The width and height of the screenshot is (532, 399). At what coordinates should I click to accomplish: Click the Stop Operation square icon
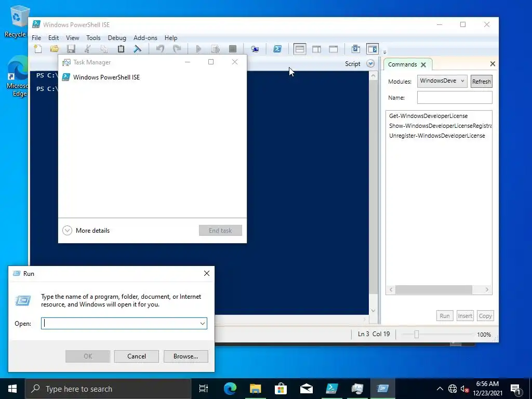232,49
